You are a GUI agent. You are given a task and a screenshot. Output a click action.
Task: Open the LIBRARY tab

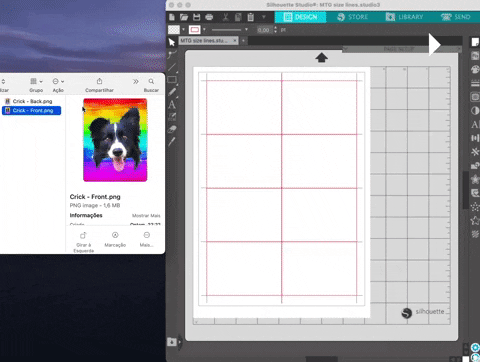pos(404,17)
